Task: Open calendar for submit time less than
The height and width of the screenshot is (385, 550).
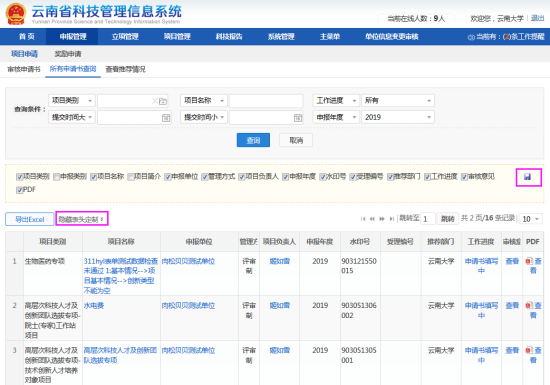Action: pyautogui.click(x=298, y=118)
